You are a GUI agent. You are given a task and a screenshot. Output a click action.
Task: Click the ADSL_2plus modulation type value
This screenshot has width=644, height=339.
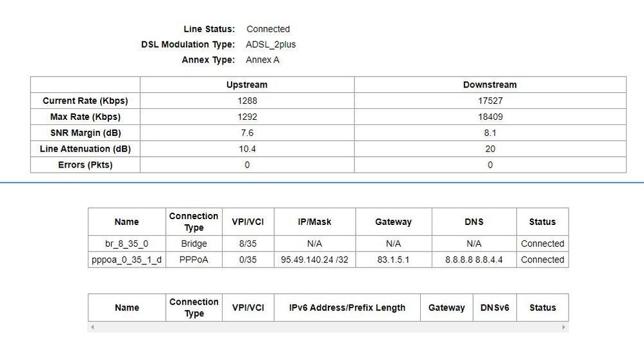point(271,44)
